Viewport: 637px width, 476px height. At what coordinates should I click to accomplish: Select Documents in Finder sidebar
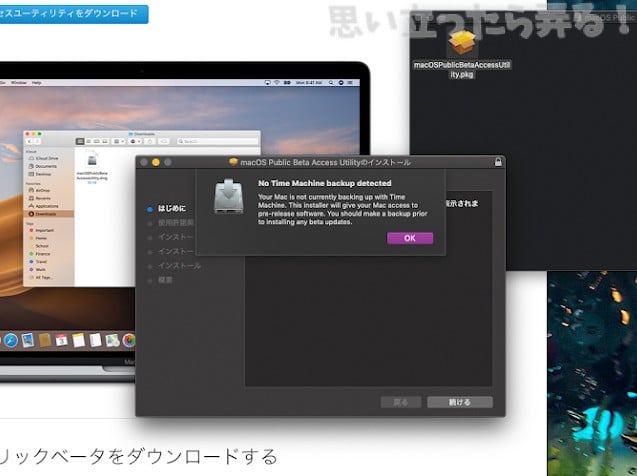click(43, 167)
